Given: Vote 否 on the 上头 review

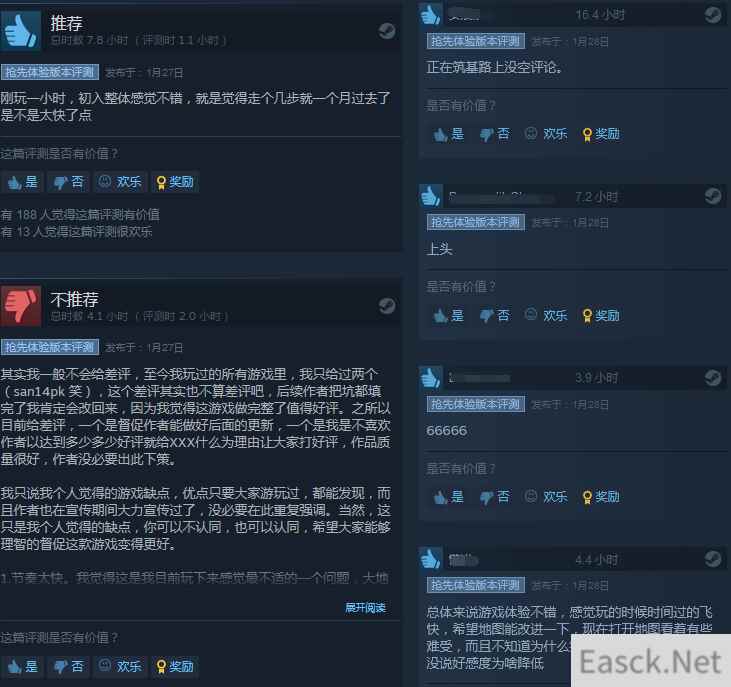Looking at the screenshot, I should point(495,316).
